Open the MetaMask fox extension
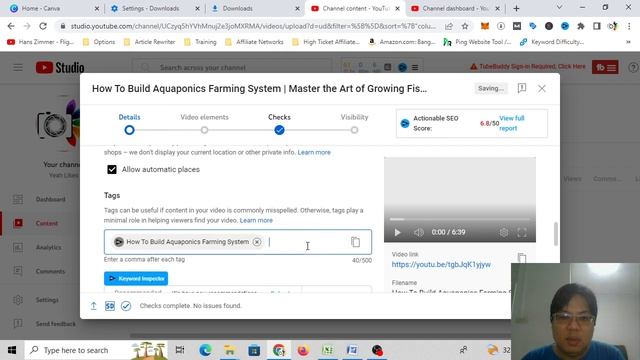The image size is (640, 360). [485, 26]
